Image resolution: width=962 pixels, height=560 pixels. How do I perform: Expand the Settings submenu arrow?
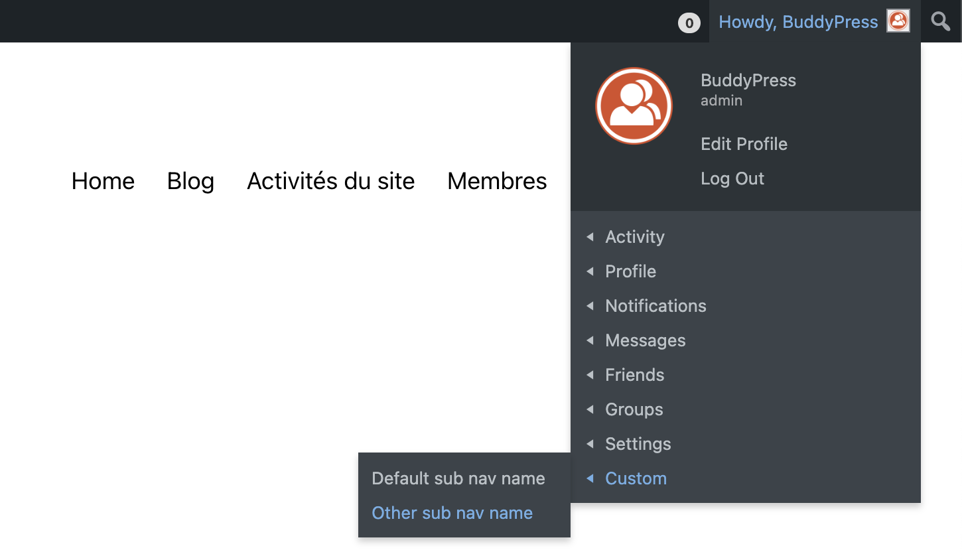pyautogui.click(x=590, y=444)
